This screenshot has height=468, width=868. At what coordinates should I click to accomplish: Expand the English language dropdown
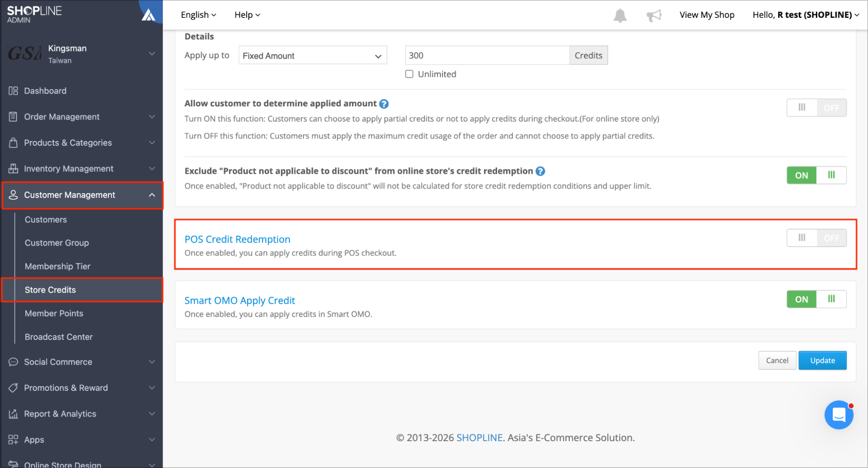(x=198, y=15)
